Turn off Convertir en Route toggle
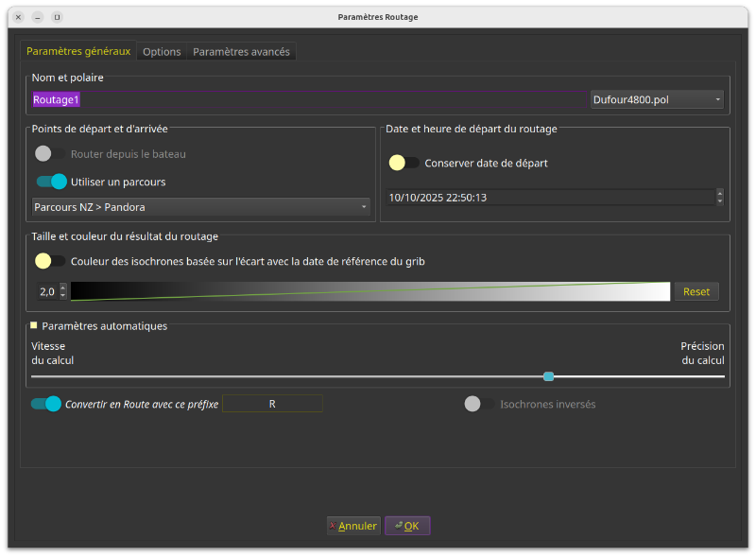Viewport: 756px width, 557px height. [x=46, y=404]
